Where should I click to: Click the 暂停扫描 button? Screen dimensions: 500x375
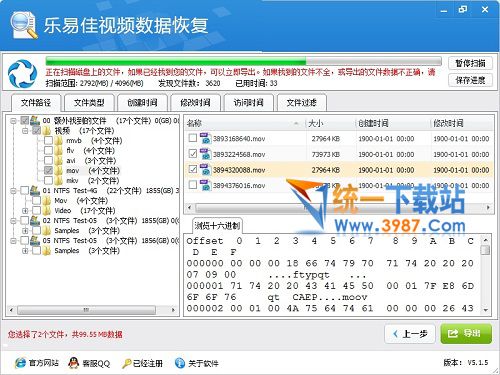point(470,63)
